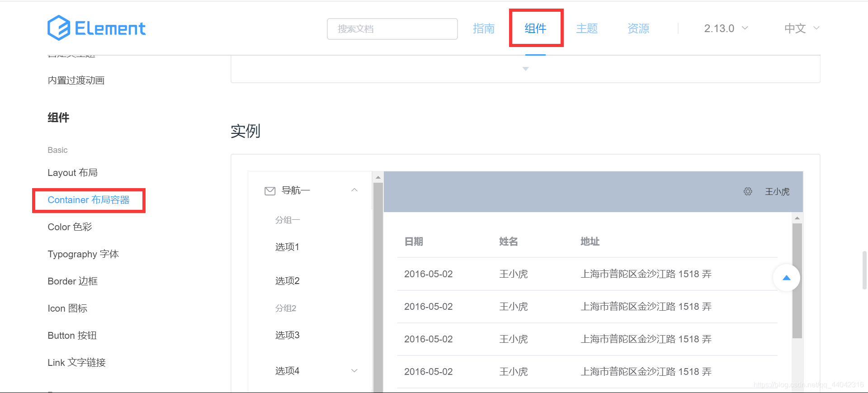
Task: Click the aside scrollbar up arrow
Action: (378, 177)
